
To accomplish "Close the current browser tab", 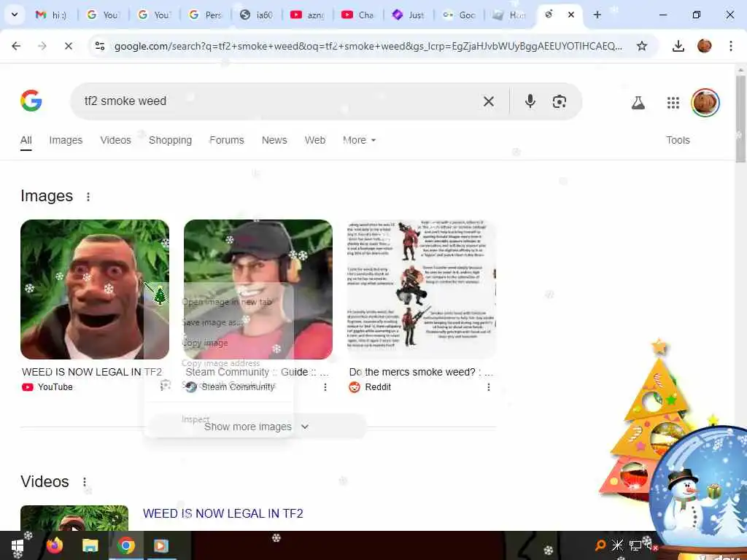I will tap(570, 15).
